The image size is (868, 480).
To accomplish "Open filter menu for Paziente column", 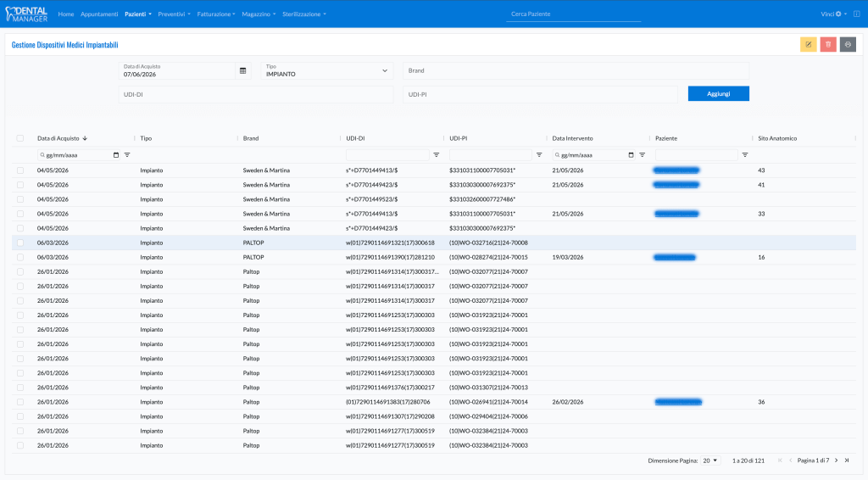I will click(x=745, y=155).
